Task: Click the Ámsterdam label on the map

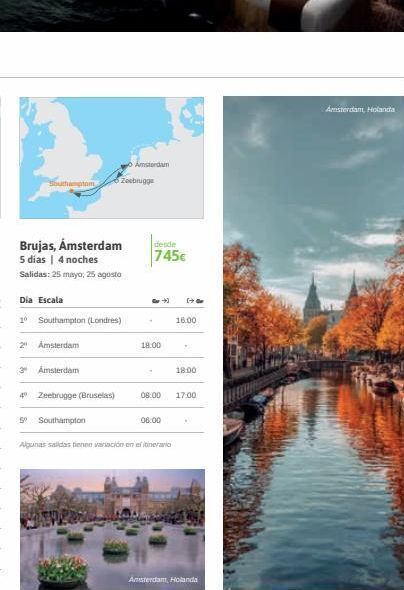Action: coord(152,164)
